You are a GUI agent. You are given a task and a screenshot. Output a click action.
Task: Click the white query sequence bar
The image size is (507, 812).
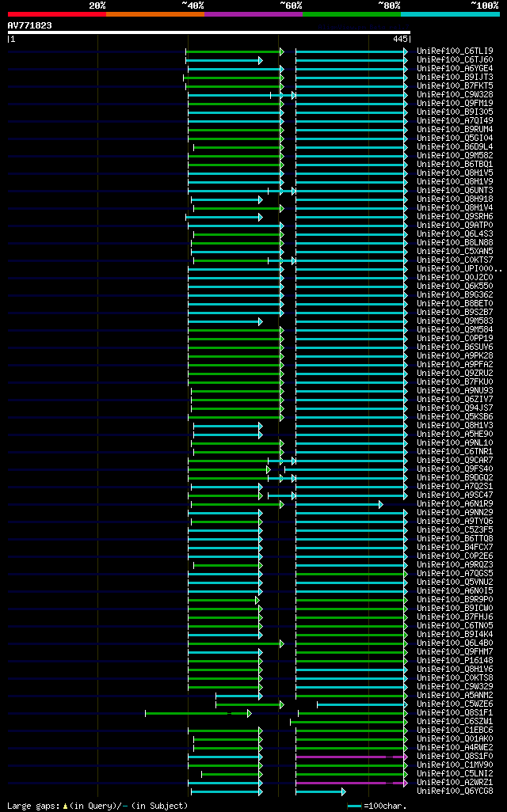209,32
